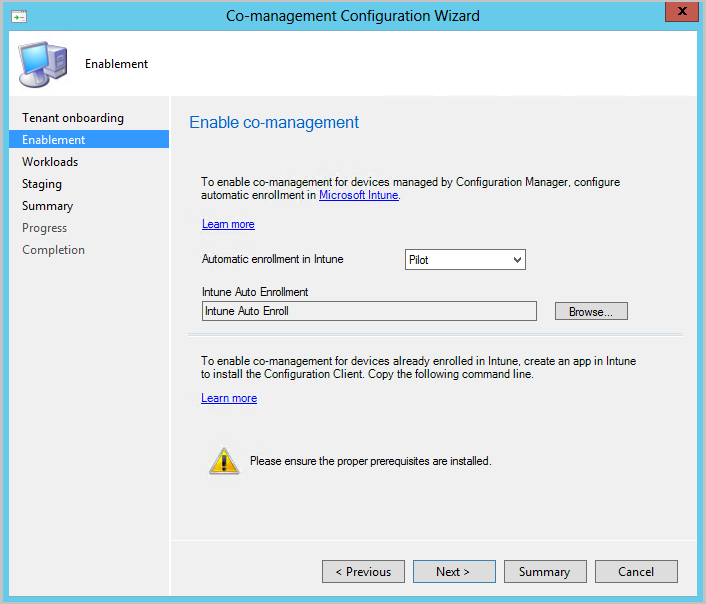This screenshot has height=604, width=706.
Task: Select the Enablement step in sidebar
Action: (89, 140)
